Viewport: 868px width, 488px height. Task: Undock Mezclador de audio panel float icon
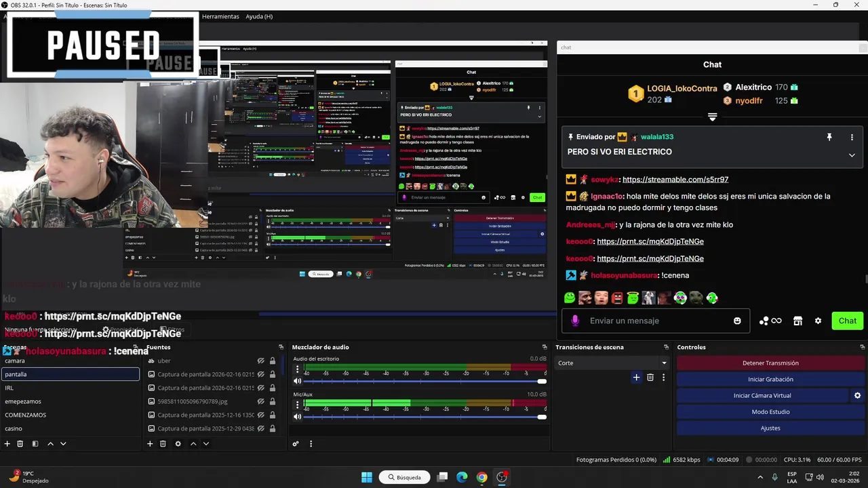[x=545, y=347]
